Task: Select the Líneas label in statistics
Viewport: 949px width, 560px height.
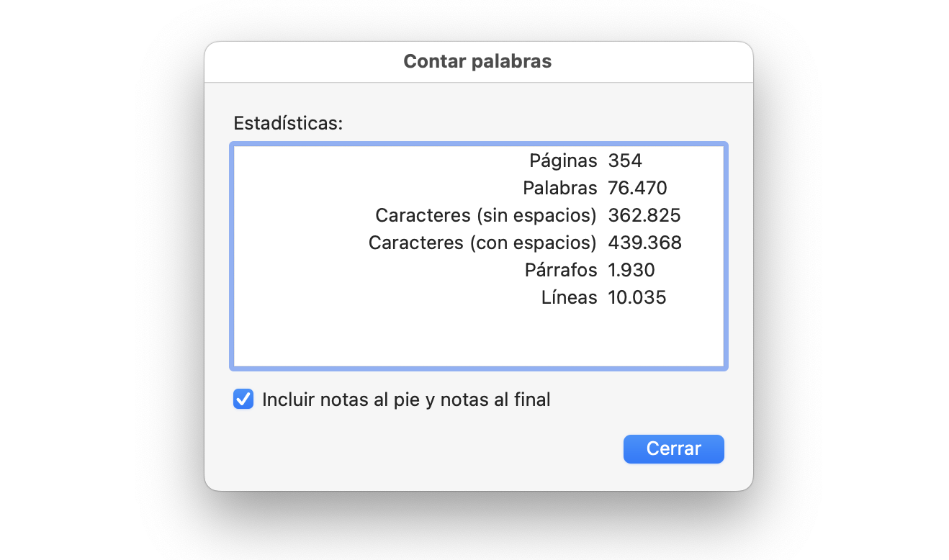Action: pos(569,297)
